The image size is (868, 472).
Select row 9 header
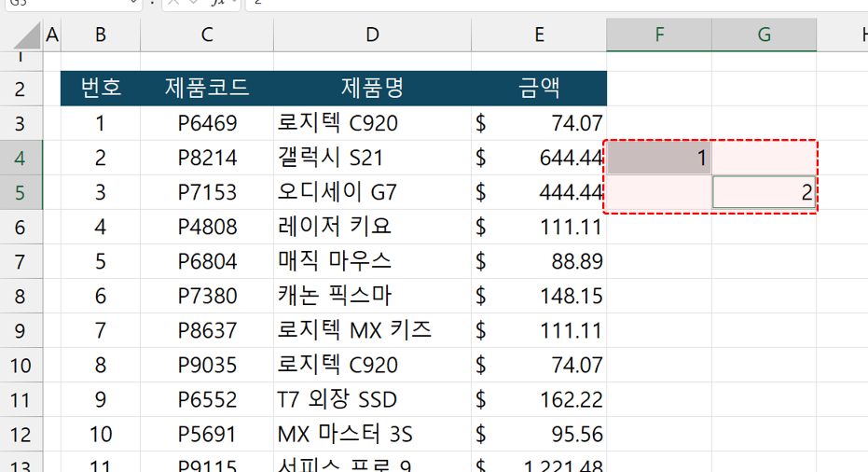click(x=21, y=331)
